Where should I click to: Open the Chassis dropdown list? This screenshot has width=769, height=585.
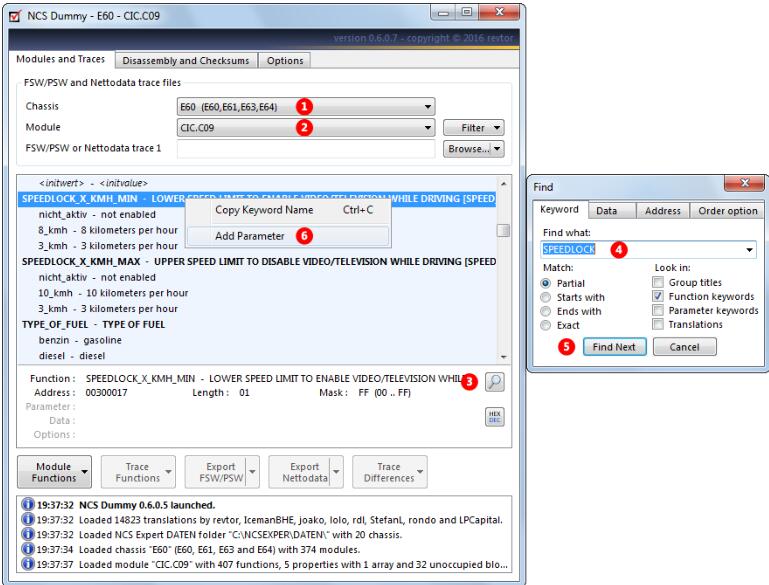(428, 106)
